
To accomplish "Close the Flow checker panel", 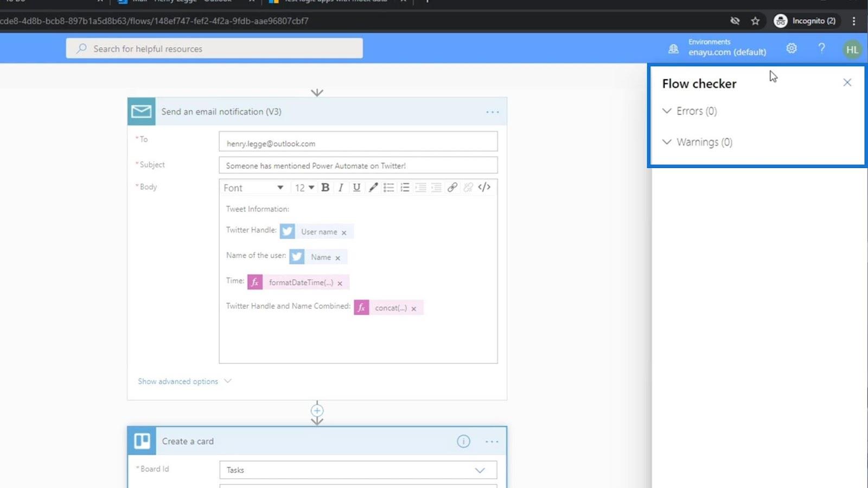I will [847, 82].
